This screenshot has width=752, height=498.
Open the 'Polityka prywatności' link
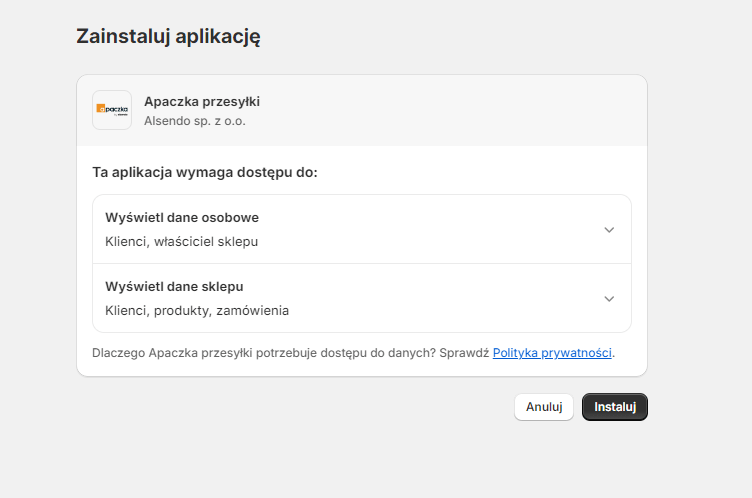click(552, 353)
